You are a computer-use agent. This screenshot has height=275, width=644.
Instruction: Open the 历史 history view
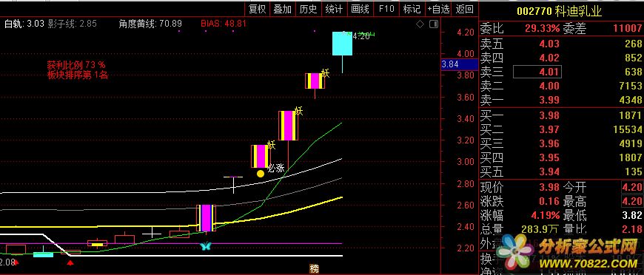pos(309,9)
